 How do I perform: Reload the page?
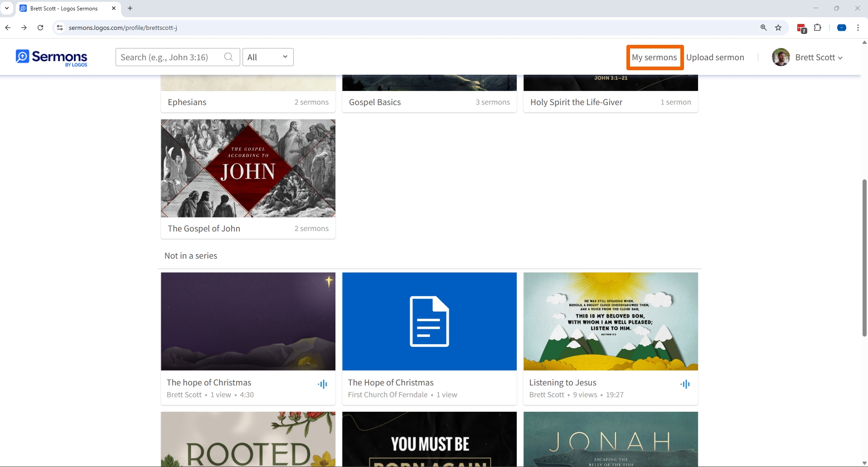click(x=40, y=28)
